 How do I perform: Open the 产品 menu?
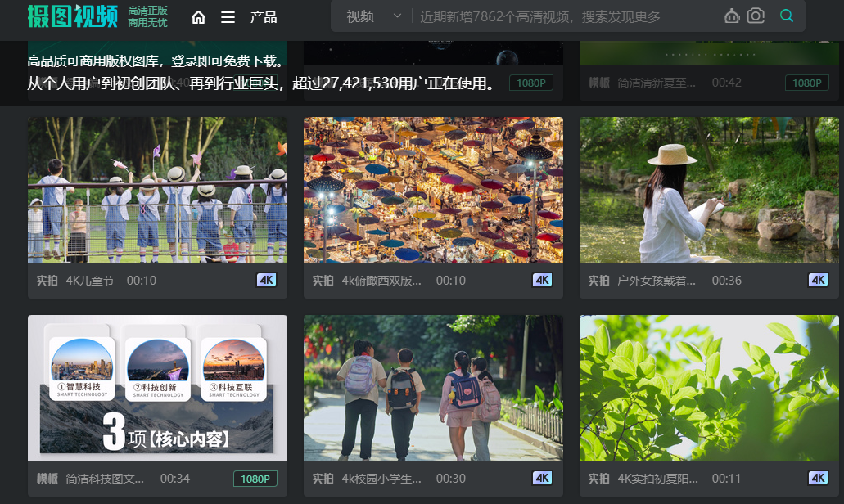point(264,17)
